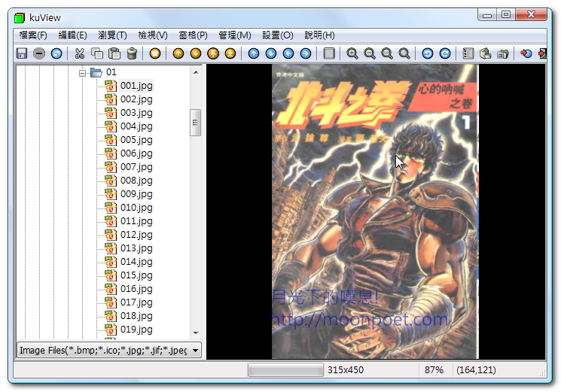Click the scissors Cut icon
Image resolution: width=561 pixels, height=392 pixels.
pos(78,53)
